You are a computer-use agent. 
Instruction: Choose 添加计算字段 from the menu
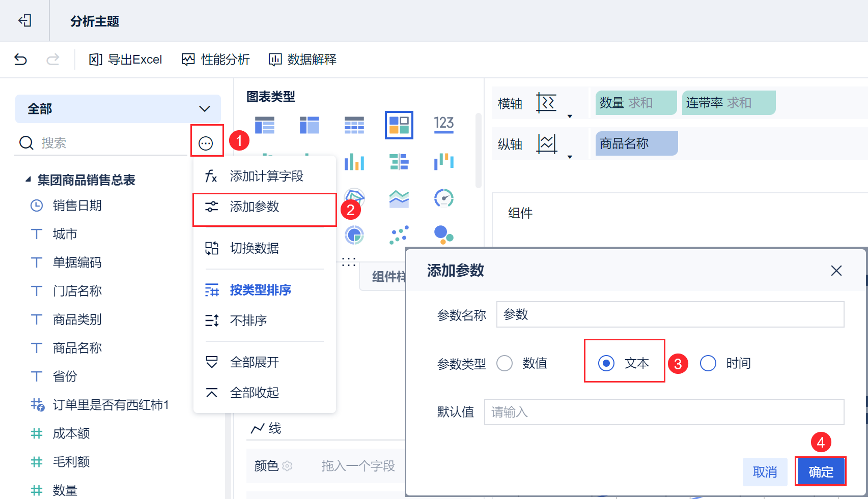pos(266,176)
